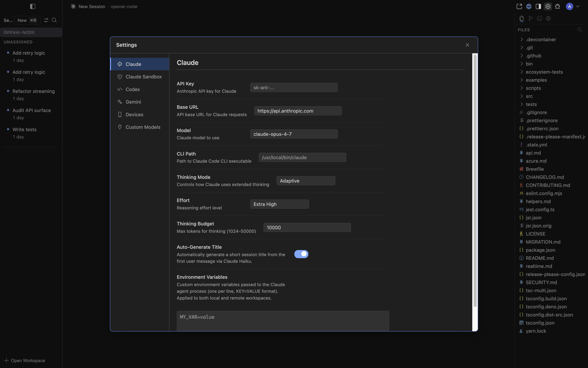Open the Devices settings tab

pyautogui.click(x=140, y=115)
